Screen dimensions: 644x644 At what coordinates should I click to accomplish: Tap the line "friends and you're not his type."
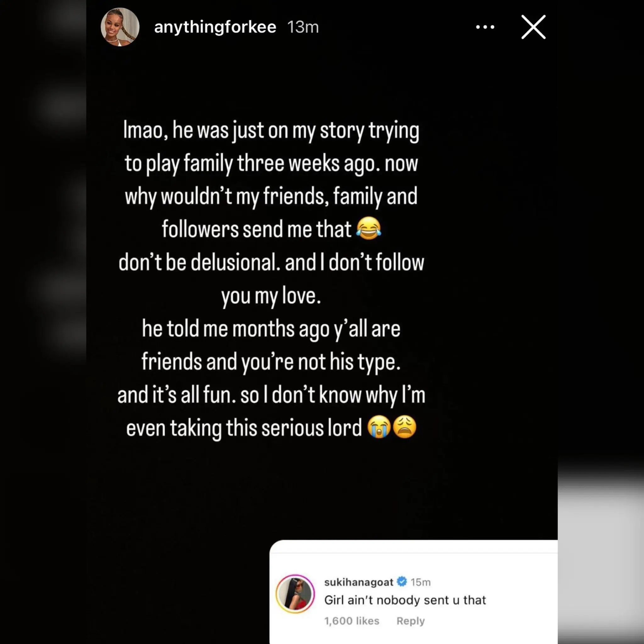tap(271, 362)
